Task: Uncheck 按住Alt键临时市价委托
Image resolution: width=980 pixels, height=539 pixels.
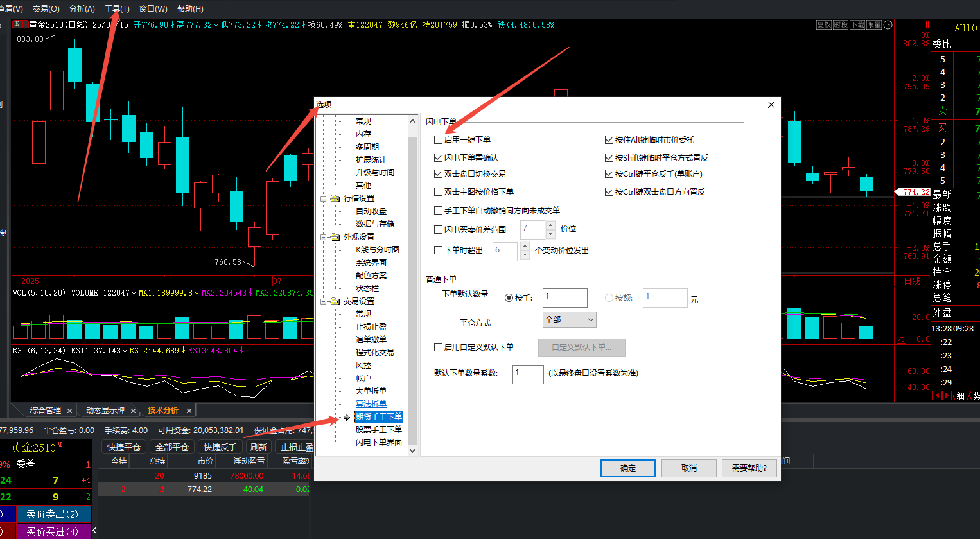Action: 609,140
